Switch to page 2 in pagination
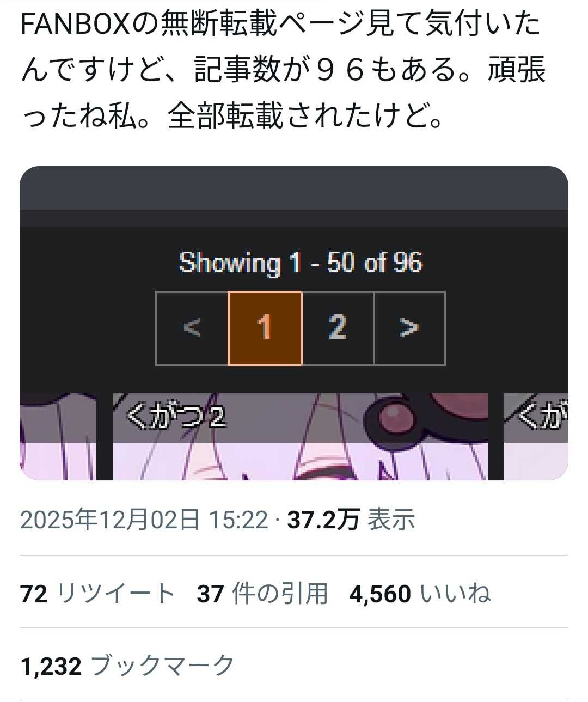This screenshot has width=588, height=702. (338, 328)
